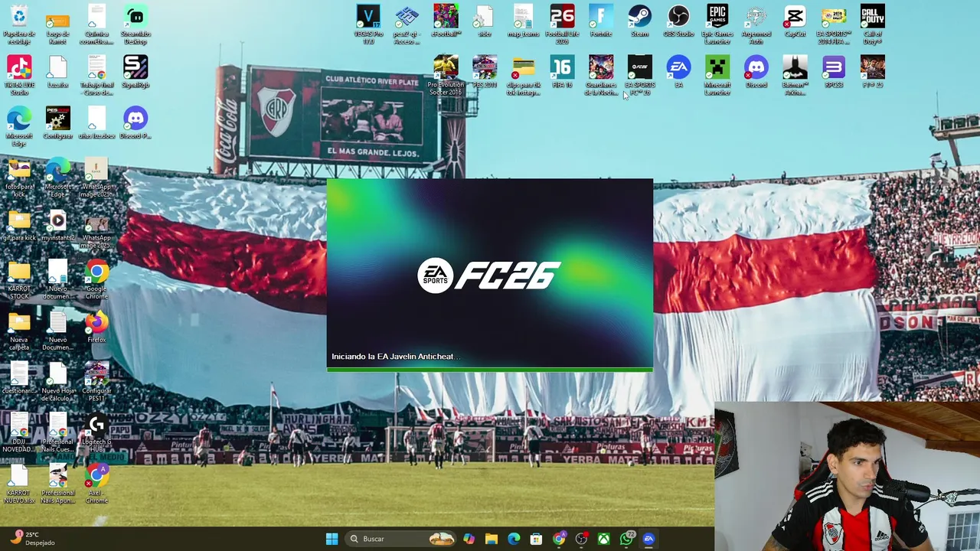
Task: Launch Logitech G HUB shortcut
Action: (96, 433)
